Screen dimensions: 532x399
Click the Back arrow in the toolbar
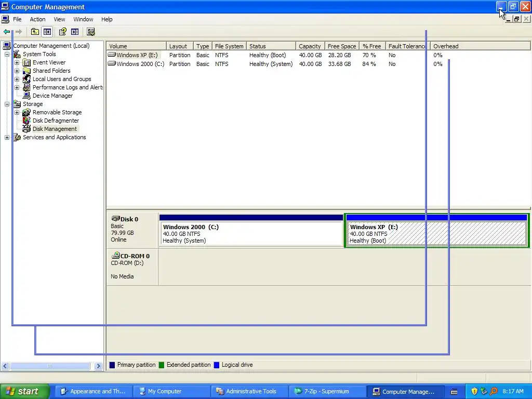coord(6,32)
